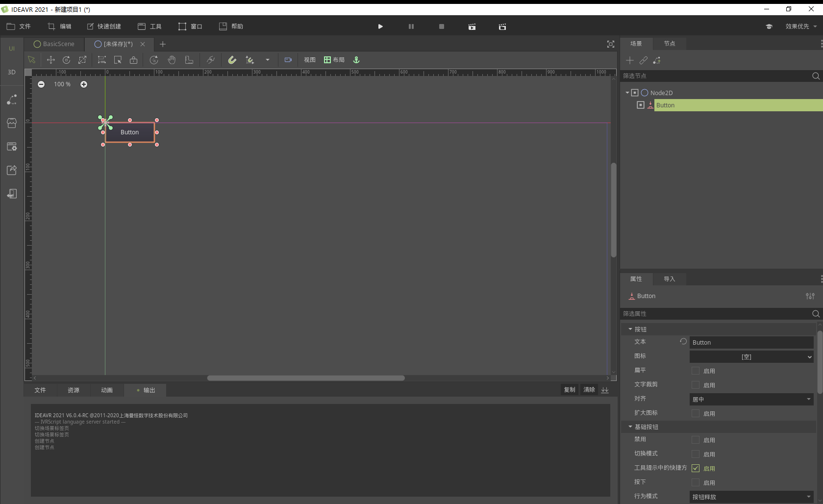
Task: Switch to the 节点 tab
Action: (670, 44)
